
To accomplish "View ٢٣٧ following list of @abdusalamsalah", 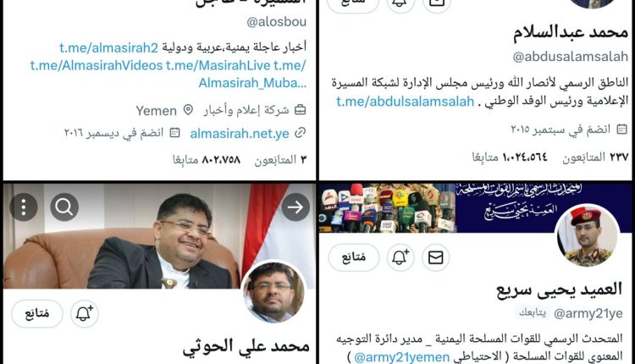I will [x=595, y=157].
